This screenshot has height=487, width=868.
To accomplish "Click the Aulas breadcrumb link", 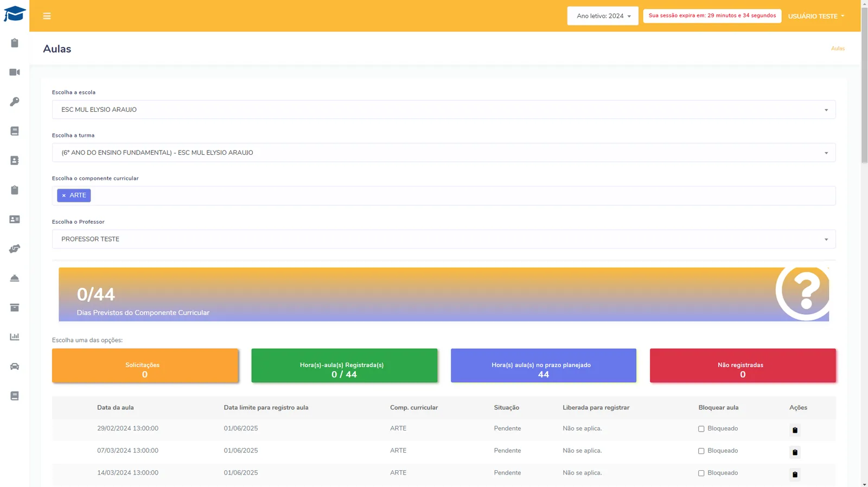I will tap(838, 48).
